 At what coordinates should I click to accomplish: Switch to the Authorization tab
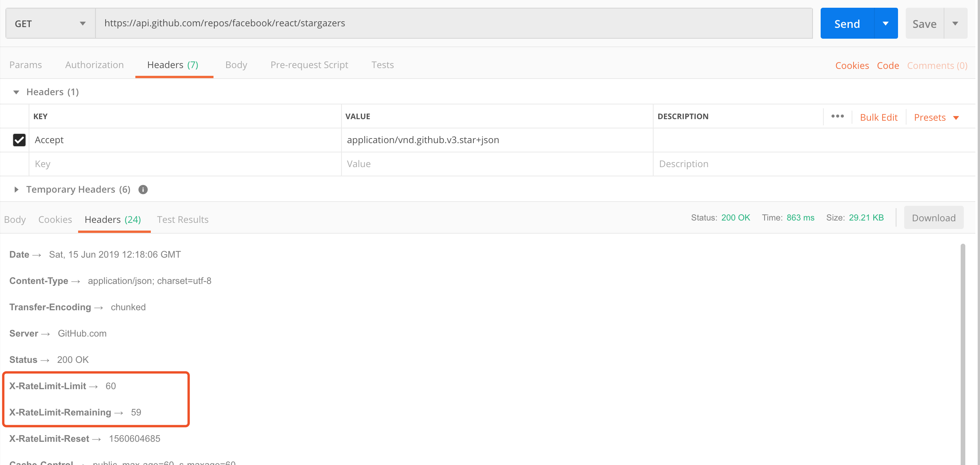[94, 65]
